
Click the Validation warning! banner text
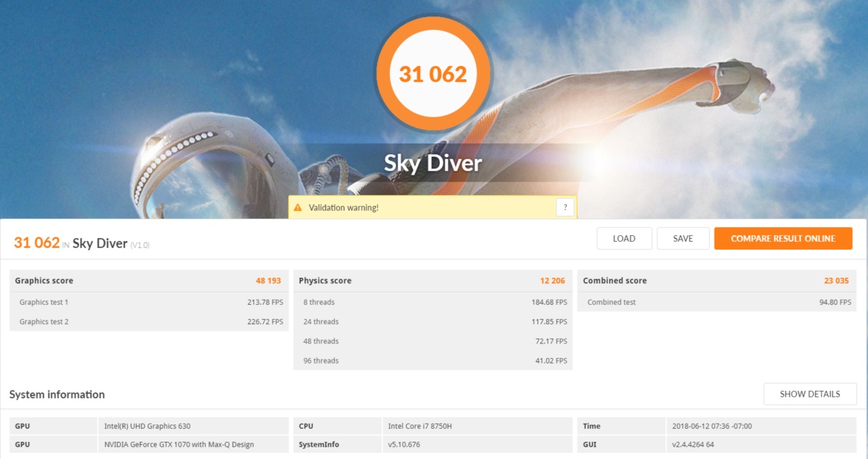click(x=343, y=208)
